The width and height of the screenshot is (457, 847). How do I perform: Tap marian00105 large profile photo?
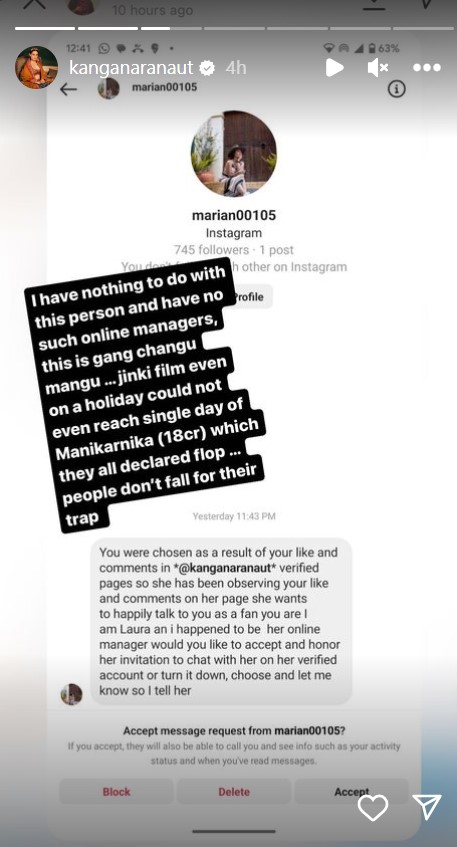point(234,153)
